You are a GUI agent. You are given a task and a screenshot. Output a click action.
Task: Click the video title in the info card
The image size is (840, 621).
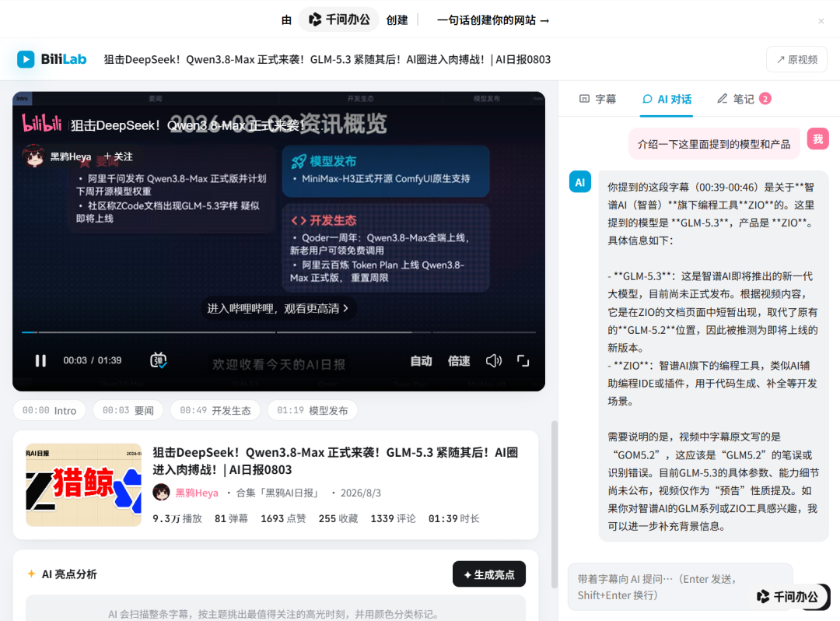pos(335,461)
